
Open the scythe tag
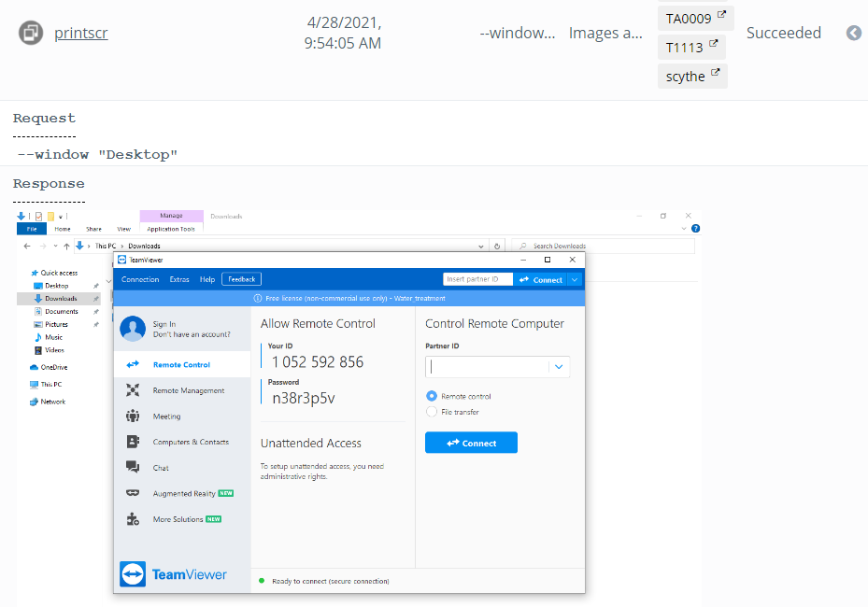point(692,76)
